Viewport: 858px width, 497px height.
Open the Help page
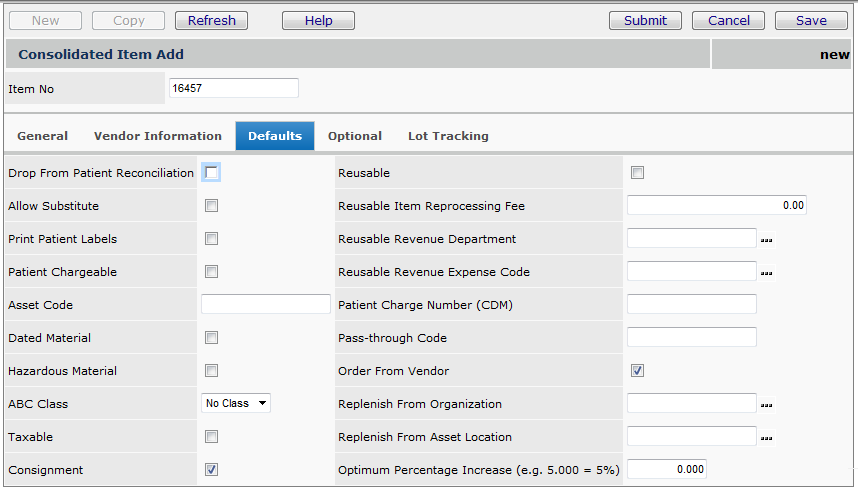coord(318,21)
